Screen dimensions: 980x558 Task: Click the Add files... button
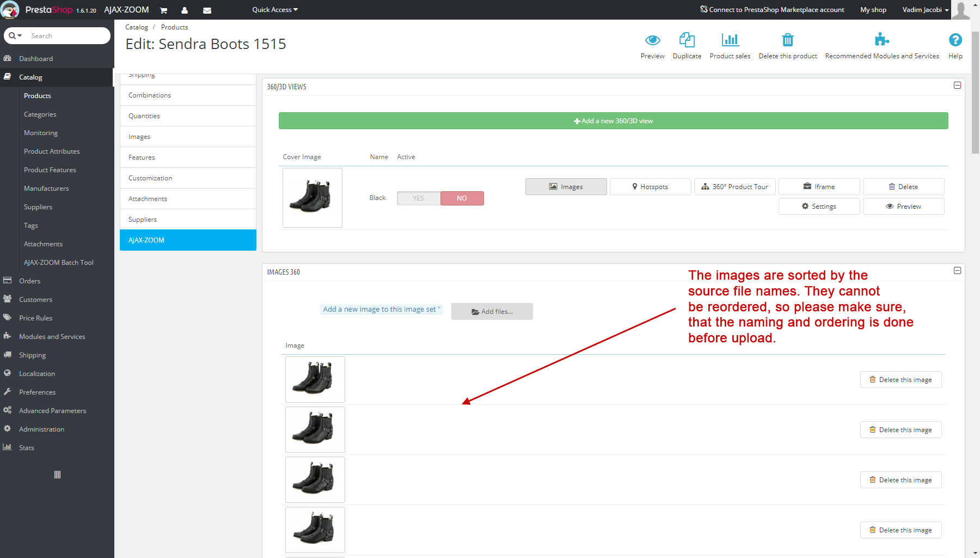tap(492, 311)
